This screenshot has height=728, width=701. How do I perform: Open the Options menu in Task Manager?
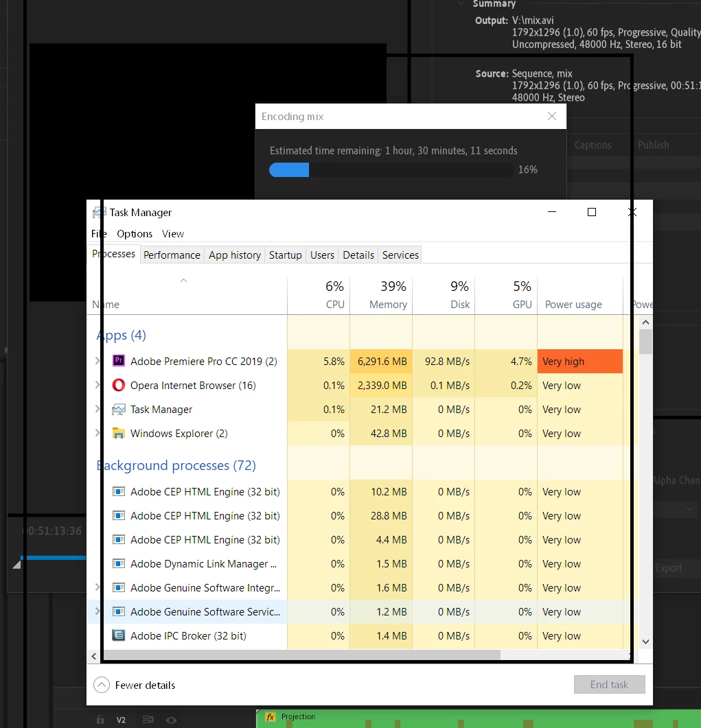(135, 233)
